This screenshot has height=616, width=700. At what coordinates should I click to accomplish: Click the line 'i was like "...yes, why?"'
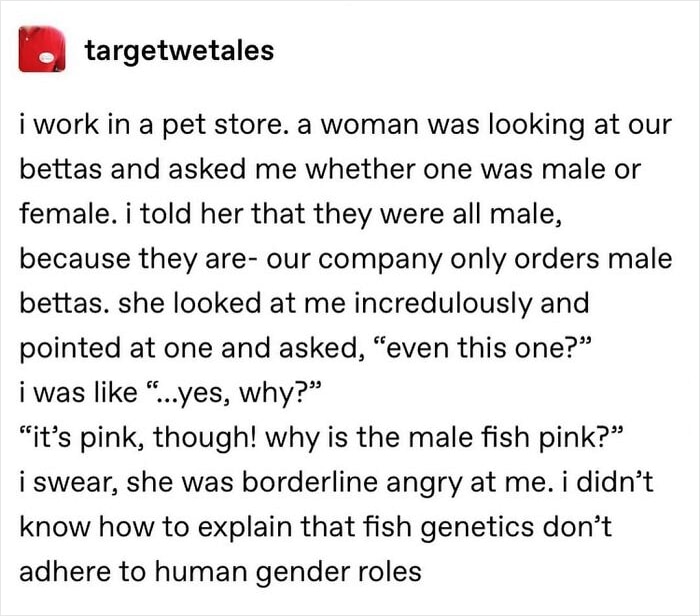(170, 393)
